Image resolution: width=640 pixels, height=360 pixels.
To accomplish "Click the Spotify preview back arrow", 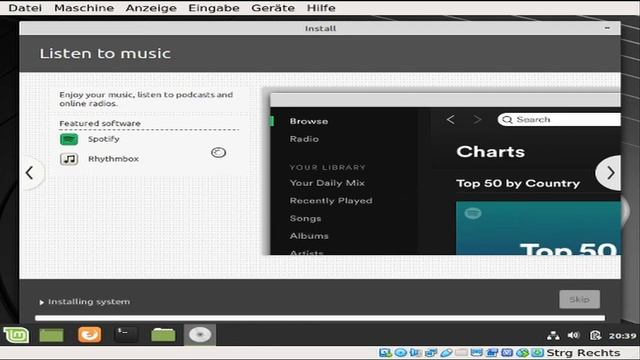I will pos(451,120).
